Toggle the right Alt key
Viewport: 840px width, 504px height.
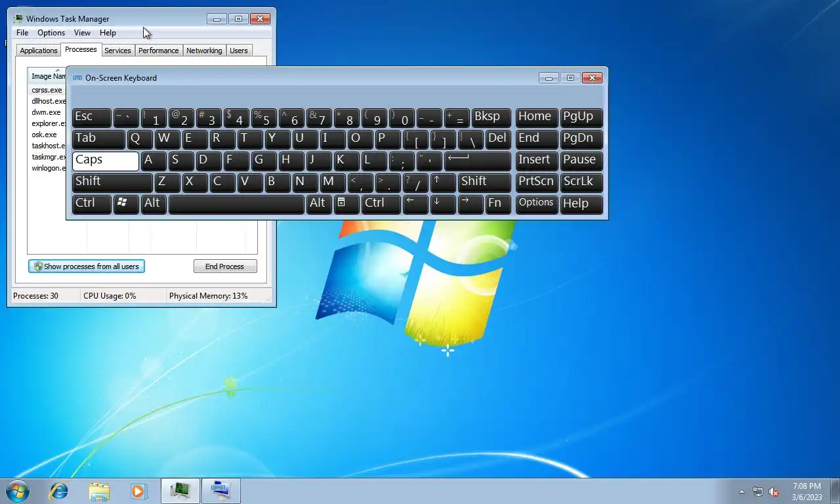coord(319,203)
